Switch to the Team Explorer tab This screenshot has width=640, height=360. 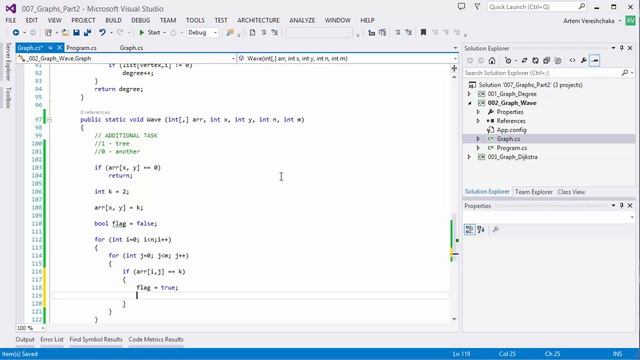tap(533, 192)
